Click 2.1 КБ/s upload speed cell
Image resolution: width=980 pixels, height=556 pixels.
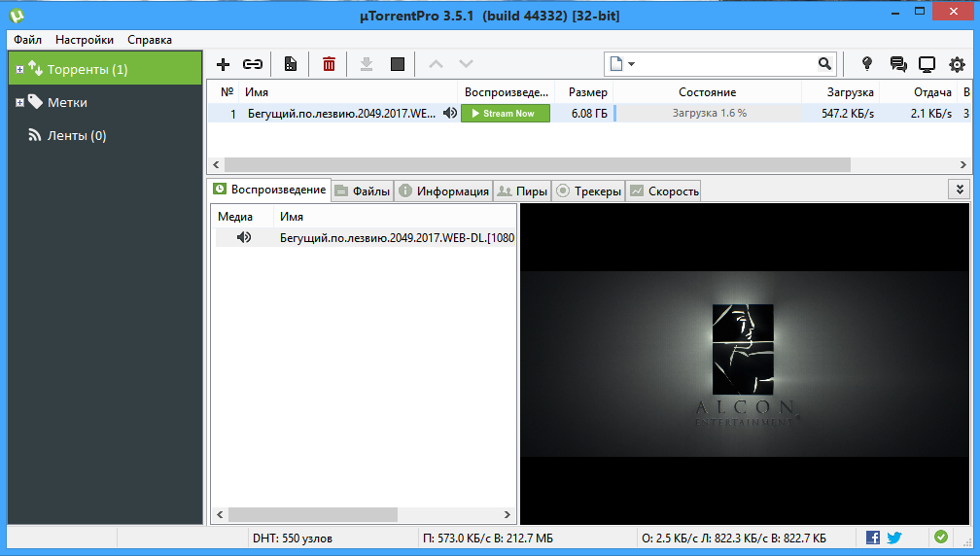[930, 113]
